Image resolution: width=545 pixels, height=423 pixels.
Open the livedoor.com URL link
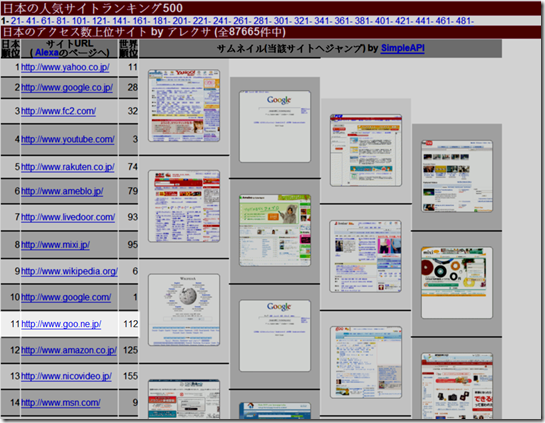click(x=68, y=217)
